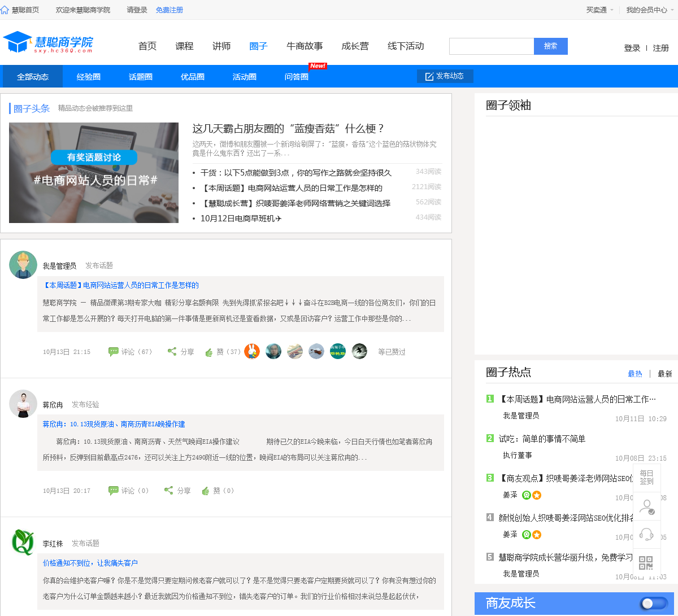Open the 问答圈 tab
Screen dimensions: 678x616
pos(297,77)
